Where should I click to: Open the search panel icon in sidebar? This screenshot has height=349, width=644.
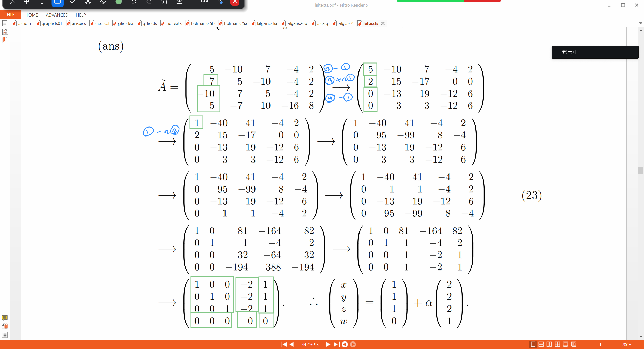click(x=5, y=32)
